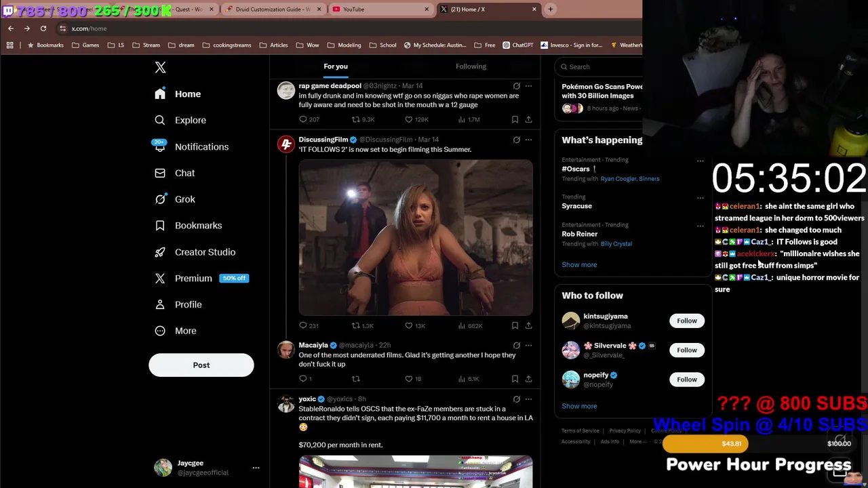Open more options for #Oscars trend
Image resolution: width=868 pixels, height=488 pixels.
[x=700, y=161]
